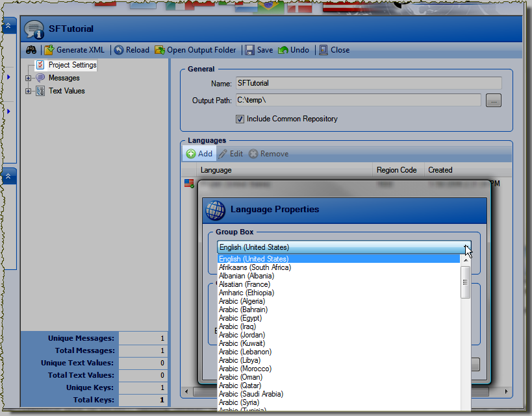Click the Close toolbar button
This screenshot has width=532, height=416.
tap(334, 50)
